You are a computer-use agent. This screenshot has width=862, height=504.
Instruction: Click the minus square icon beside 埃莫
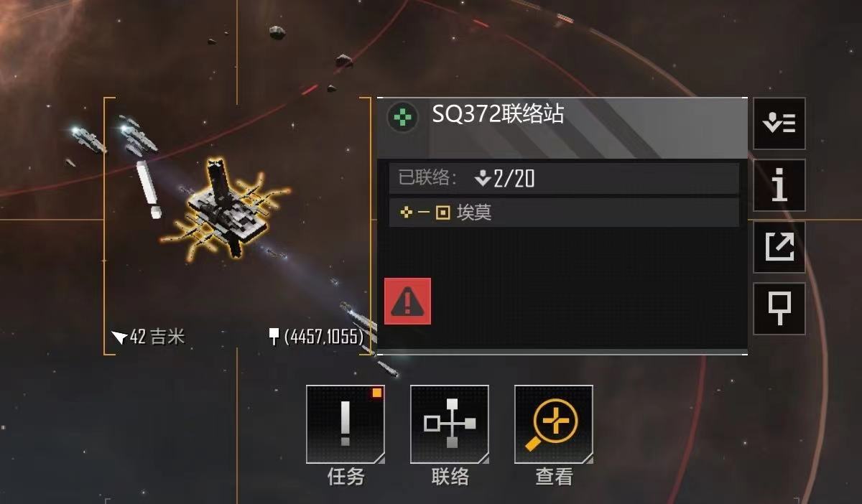(435, 213)
